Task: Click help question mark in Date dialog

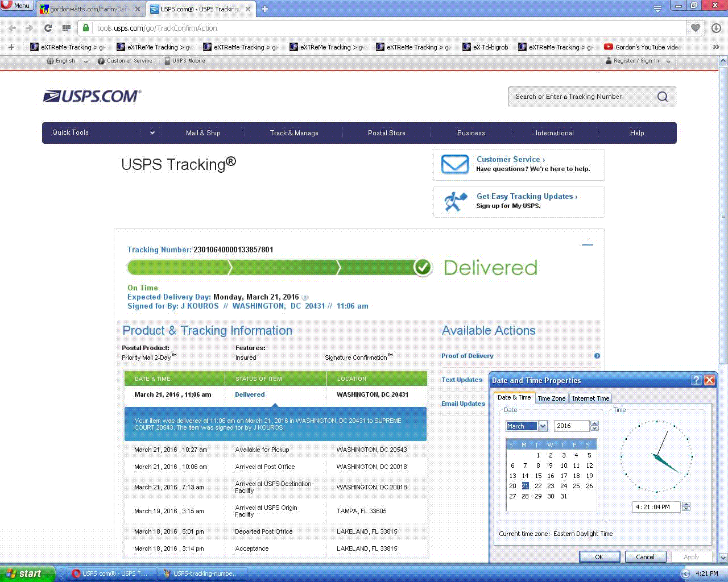Action: pyautogui.click(x=696, y=380)
